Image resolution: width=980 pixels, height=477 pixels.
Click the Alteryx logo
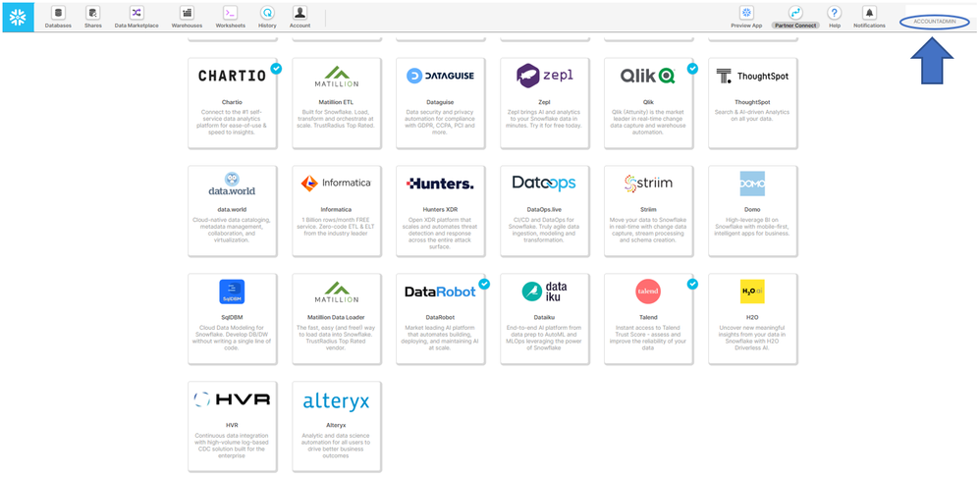coord(336,400)
